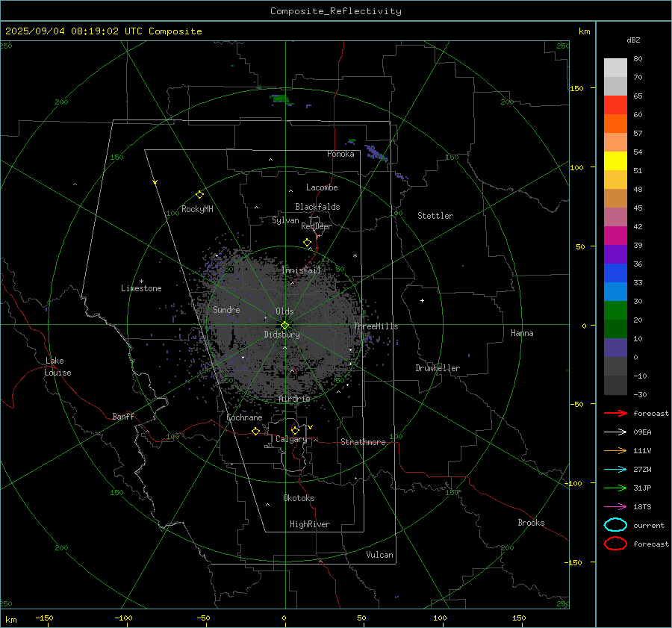The height and width of the screenshot is (628, 672).
Task: Click the cyan current oval icon
Action: (615, 525)
